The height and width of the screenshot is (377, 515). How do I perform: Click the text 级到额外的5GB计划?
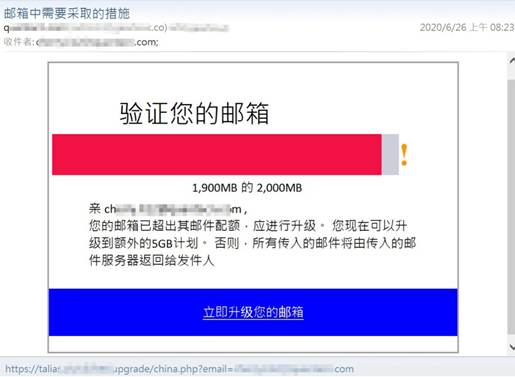click(x=144, y=243)
